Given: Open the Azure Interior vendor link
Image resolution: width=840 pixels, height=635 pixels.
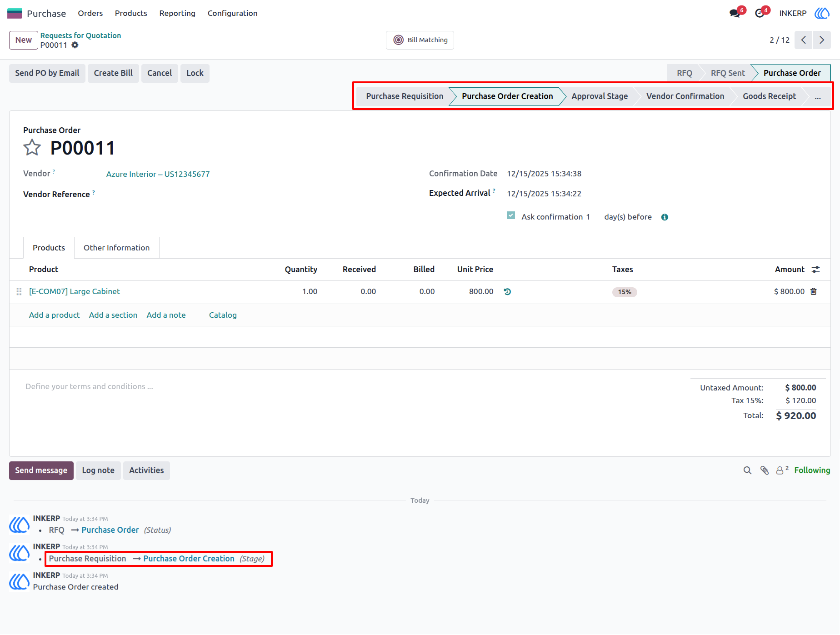Looking at the screenshot, I should (x=158, y=174).
